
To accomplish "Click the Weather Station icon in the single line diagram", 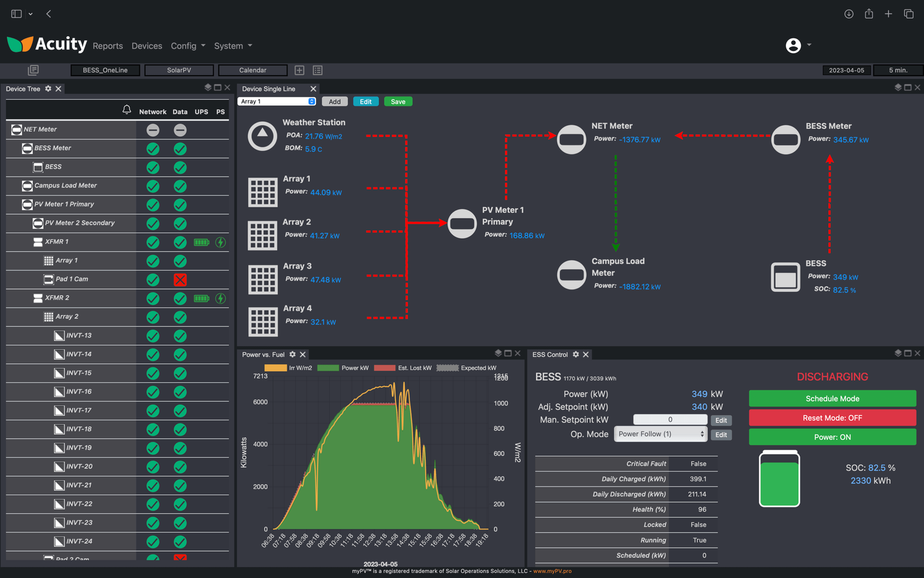I will [x=262, y=136].
